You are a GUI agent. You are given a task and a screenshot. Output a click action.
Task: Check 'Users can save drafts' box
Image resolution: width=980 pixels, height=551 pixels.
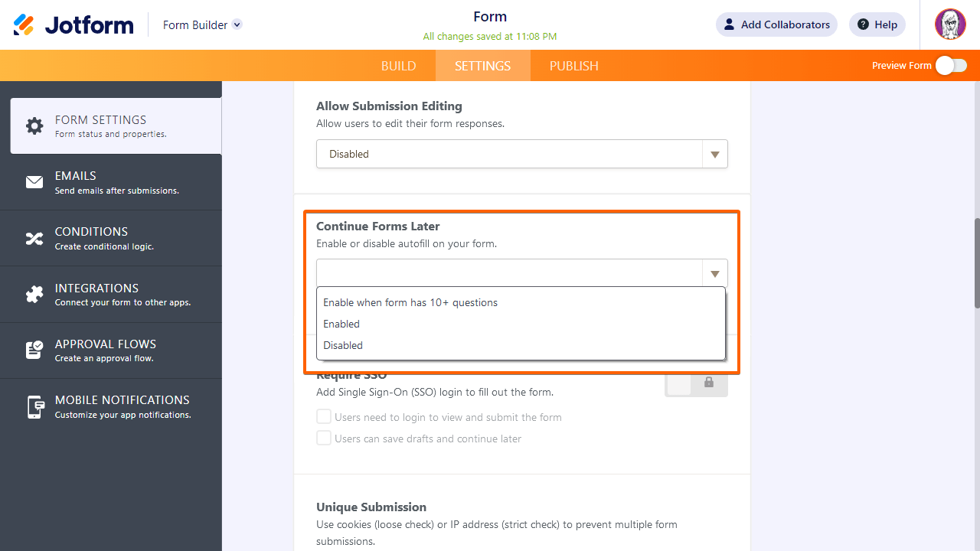click(x=324, y=439)
